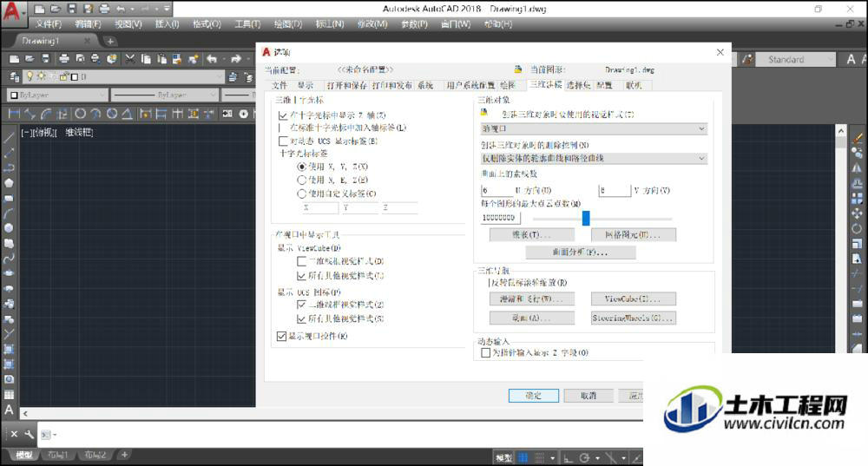Toggle 'Show Z axis in crosshairs' checkbox
The height and width of the screenshot is (466, 868).
point(283,115)
